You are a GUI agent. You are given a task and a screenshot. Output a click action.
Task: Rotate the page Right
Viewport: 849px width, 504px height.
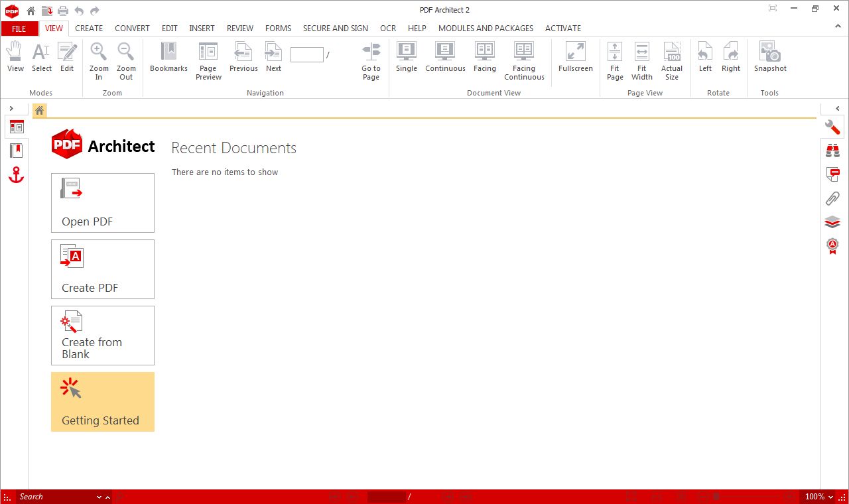coord(731,57)
